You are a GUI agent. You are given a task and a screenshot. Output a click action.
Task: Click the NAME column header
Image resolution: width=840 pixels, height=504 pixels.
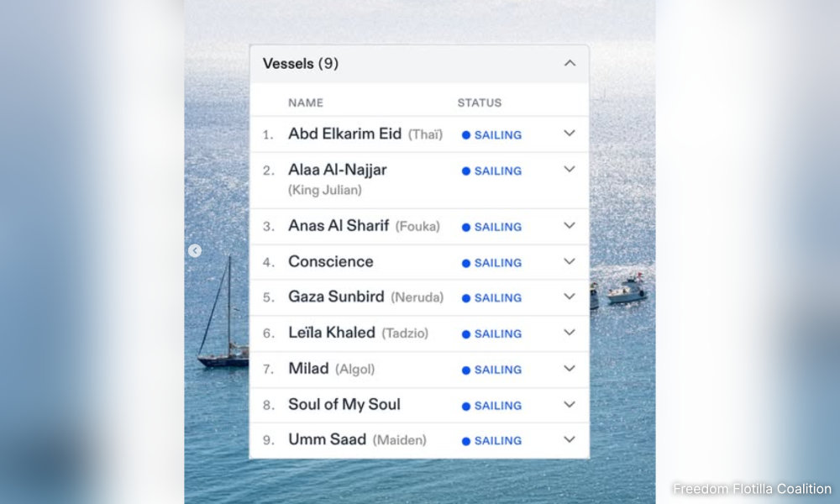coord(306,102)
